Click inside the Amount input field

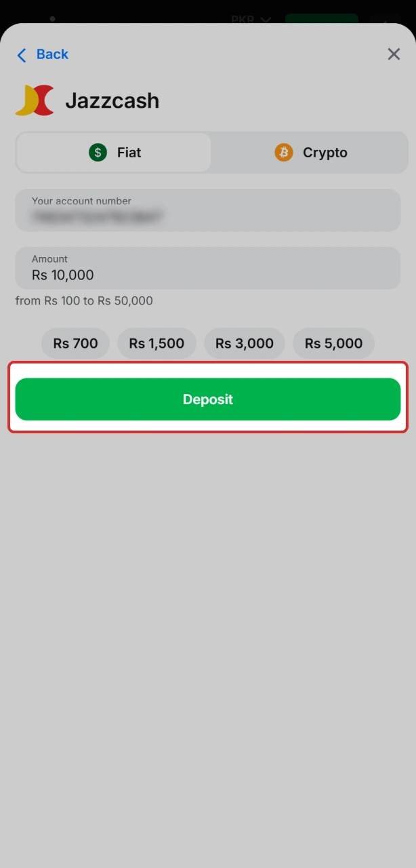(x=208, y=269)
